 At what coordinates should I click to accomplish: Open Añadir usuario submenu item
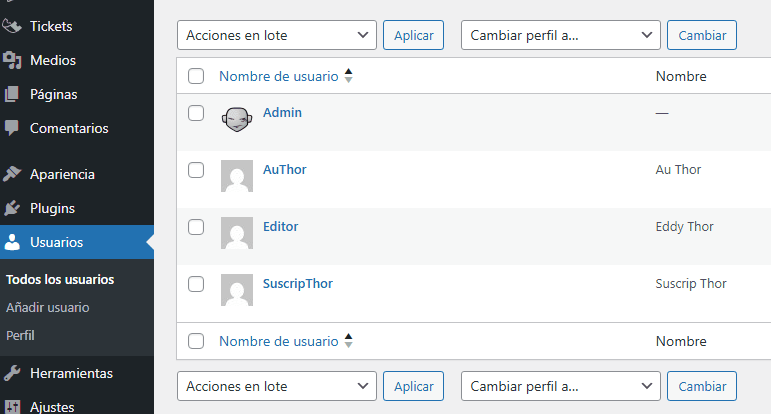click(47, 307)
